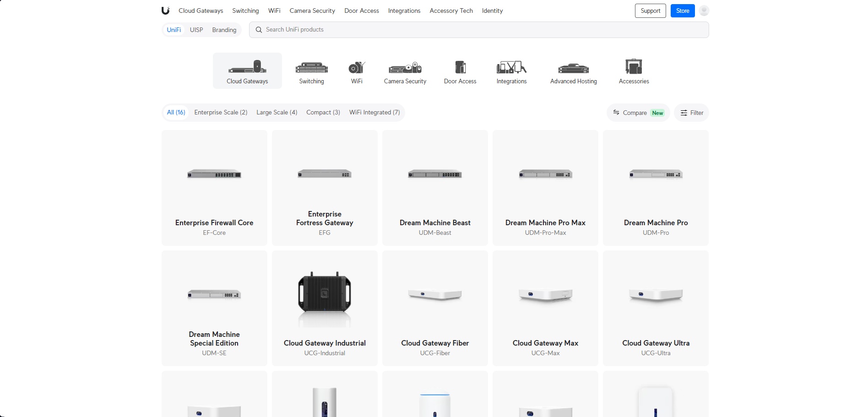Viewport: 868px width, 417px height.
Task: Open Switching in top navigation
Action: [245, 11]
